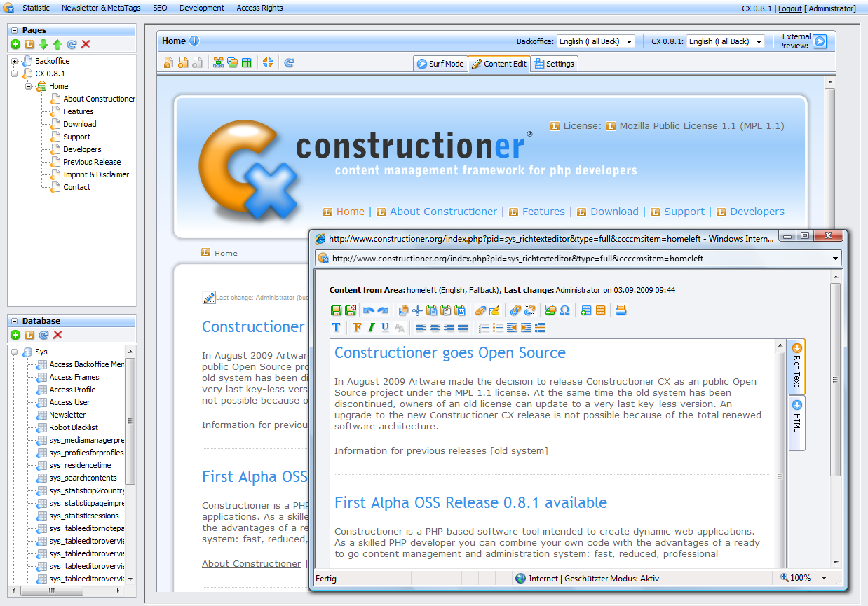868x606 pixels.
Task: Insert a hyperlink with the chain icon
Action: click(x=515, y=310)
